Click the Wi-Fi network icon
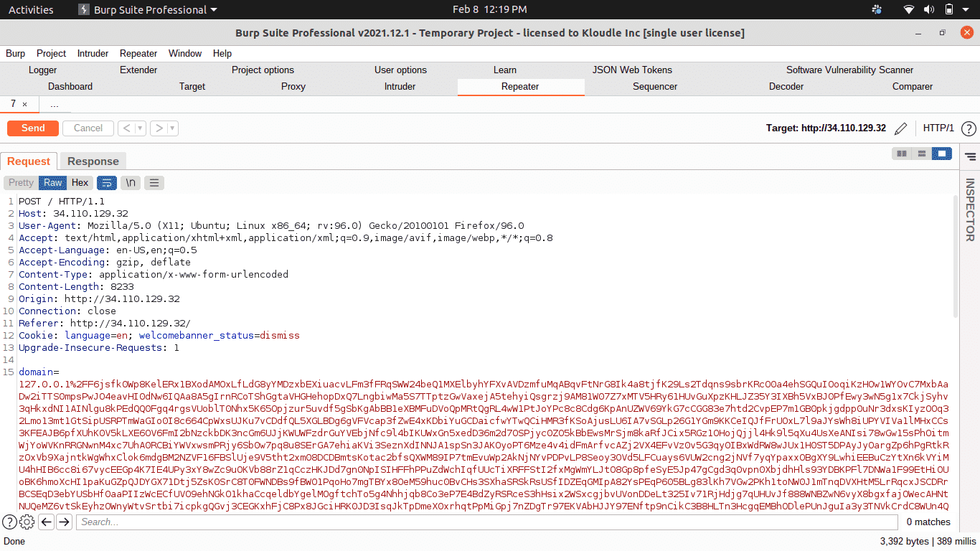Image resolution: width=980 pixels, height=551 pixels. [909, 9]
